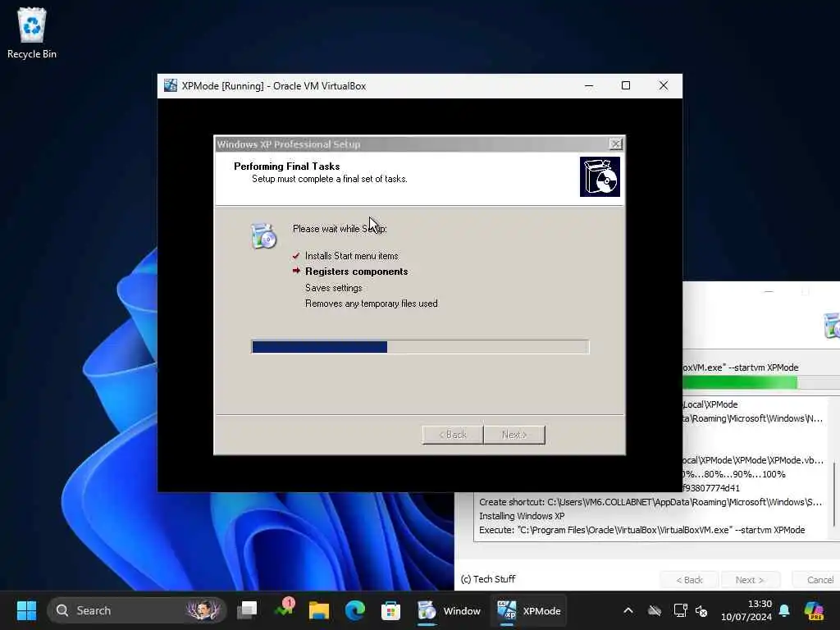Screen dimensions: 840x630
Task: Maximize the XPMode VirtualBox window
Action: pyautogui.click(x=626, y=85)
